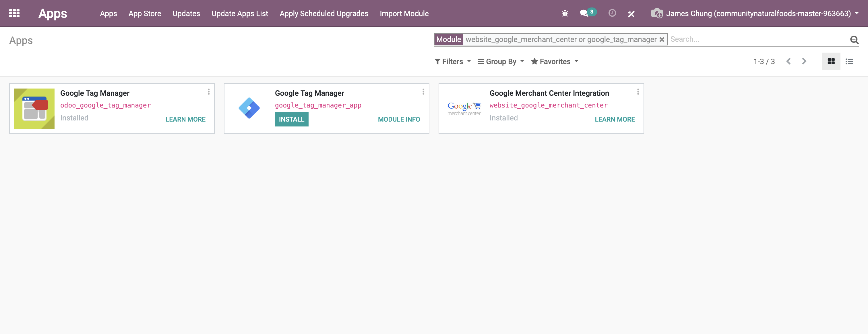The height and width of the screenshot is (334, 868).
Task: Learn more about odoo_google_tag_manager
Action: point(185,119)
